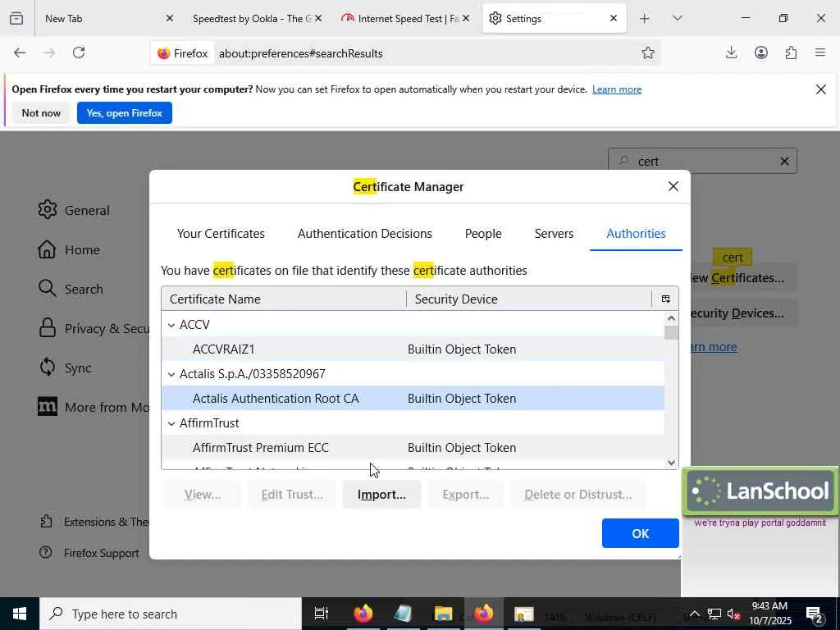
Task: Collapse the ACCV group
Action: (171, 325)
